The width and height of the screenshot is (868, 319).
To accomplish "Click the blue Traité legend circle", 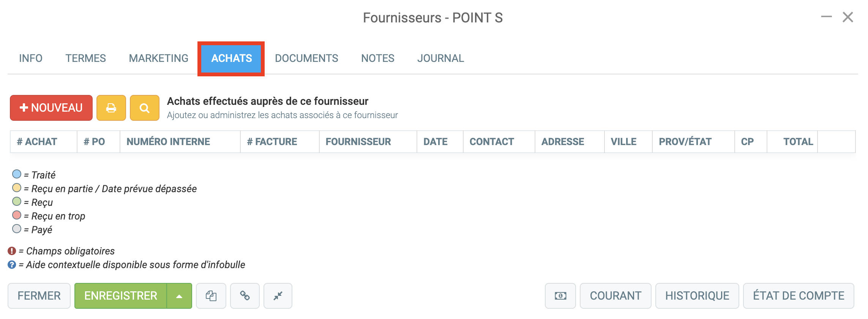I will (17, 174).
